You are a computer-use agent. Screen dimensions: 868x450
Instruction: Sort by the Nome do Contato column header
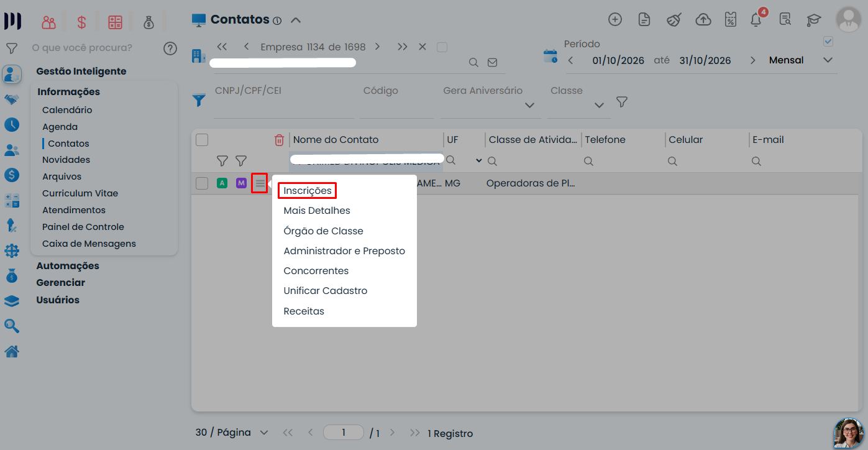[x=336, y=140]
